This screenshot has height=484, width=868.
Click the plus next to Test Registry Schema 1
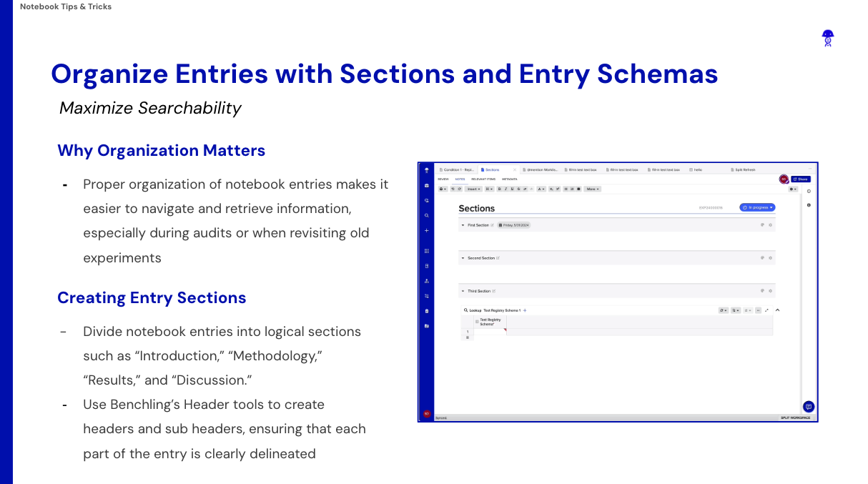(526, 311)
